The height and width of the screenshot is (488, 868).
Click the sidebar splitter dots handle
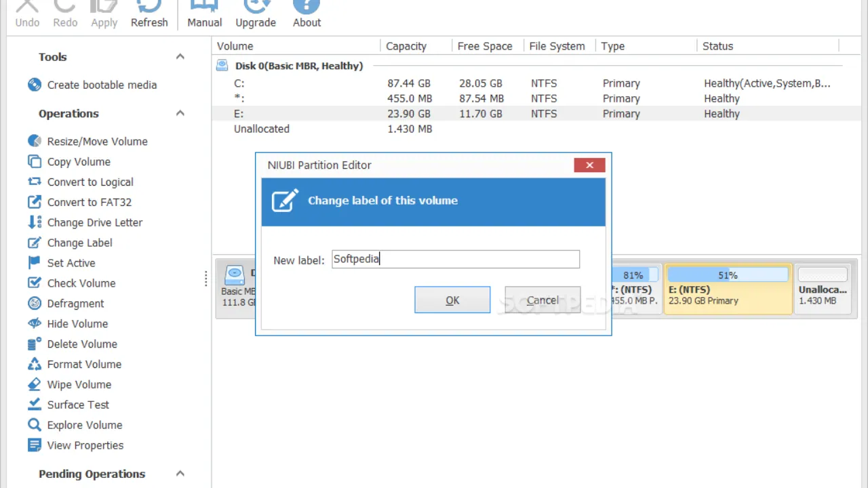tap(206, 279)
